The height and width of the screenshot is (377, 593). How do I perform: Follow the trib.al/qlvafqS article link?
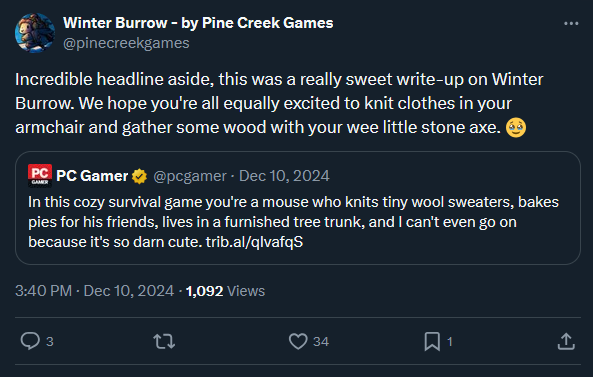point(254,242)
